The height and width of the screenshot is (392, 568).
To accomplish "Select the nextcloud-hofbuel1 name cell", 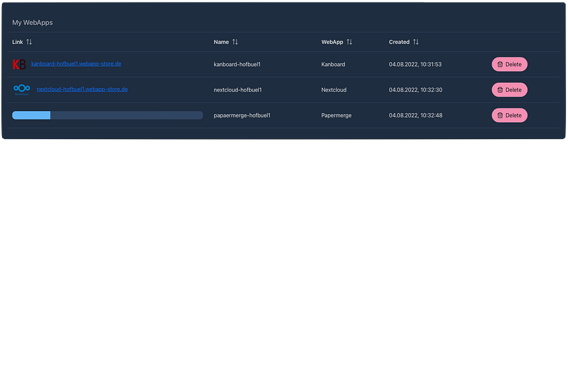I will [x=238, y=90].
